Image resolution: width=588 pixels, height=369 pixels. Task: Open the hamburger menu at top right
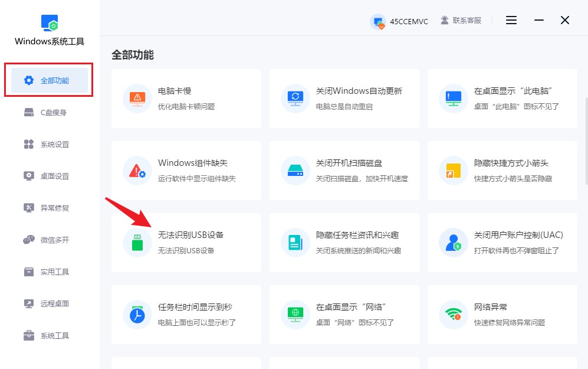511,19
